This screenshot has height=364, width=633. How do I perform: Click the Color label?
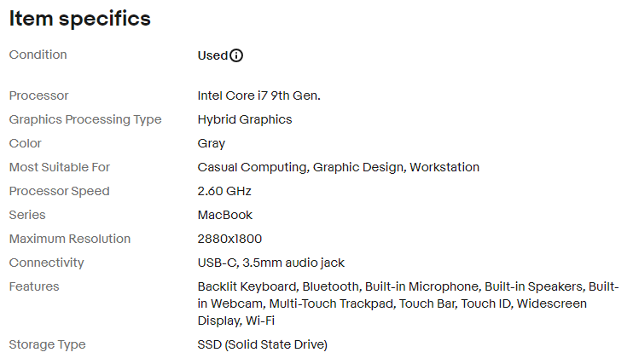(26, 143)
